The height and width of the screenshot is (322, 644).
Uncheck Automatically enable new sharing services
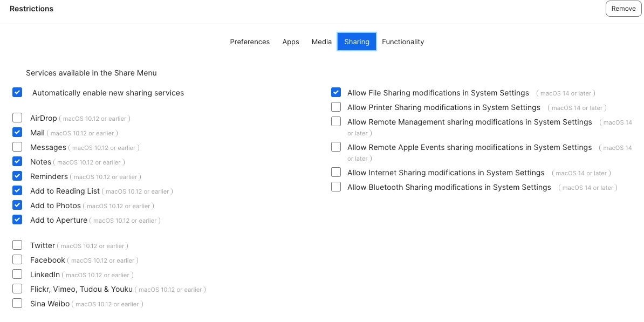click(17, 92)
